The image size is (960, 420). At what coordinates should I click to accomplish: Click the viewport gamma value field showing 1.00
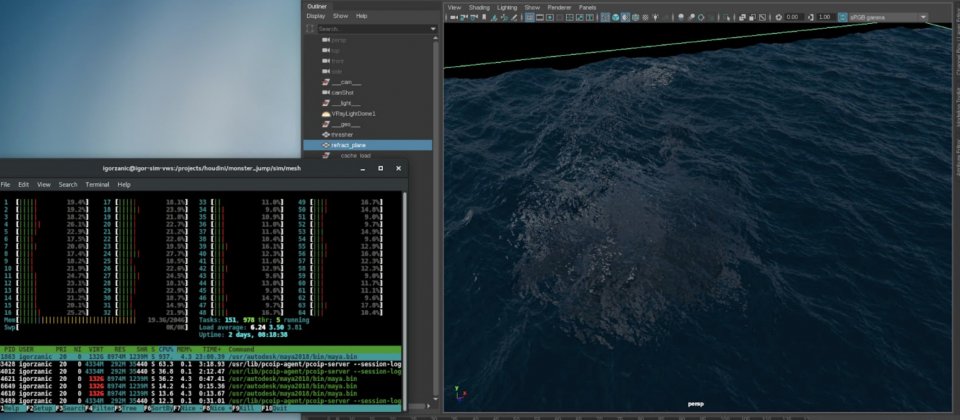[824, 17]
